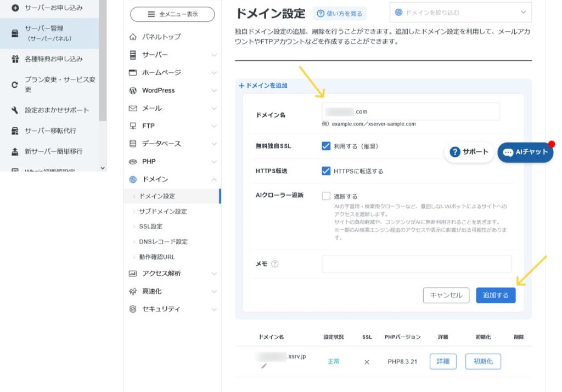The width and height of the screenshot is (562, 392).
Task: Click the 詳細 button for xsrv.jp domain
Action: pyautogui.click(x=443, y=361)
